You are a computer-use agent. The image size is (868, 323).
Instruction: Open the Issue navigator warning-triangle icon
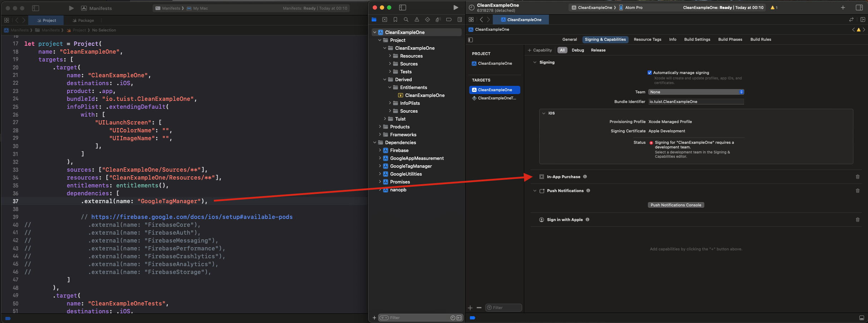(417, 20)
